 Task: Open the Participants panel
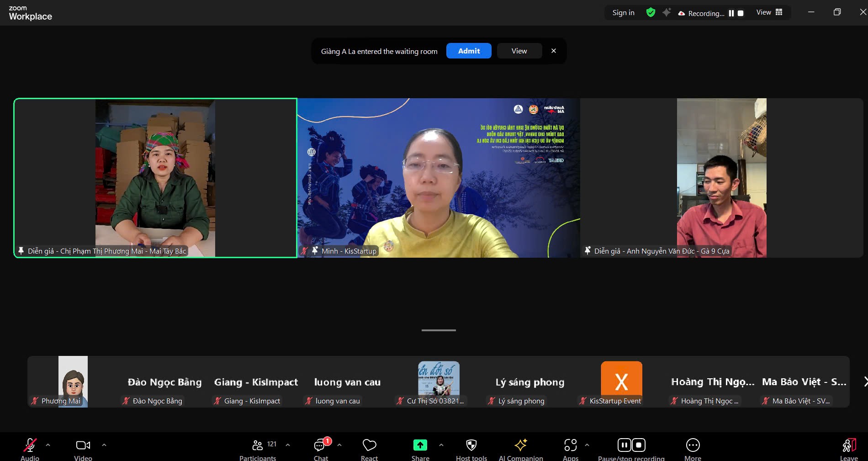click(258, 445)
